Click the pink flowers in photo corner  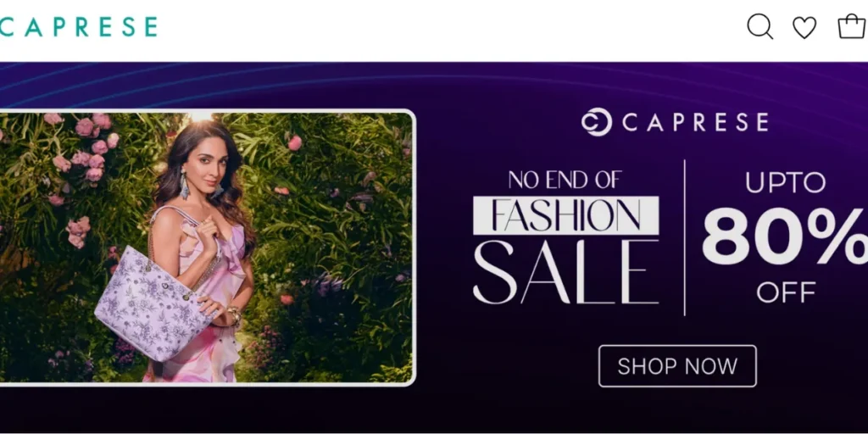(83, 147)
